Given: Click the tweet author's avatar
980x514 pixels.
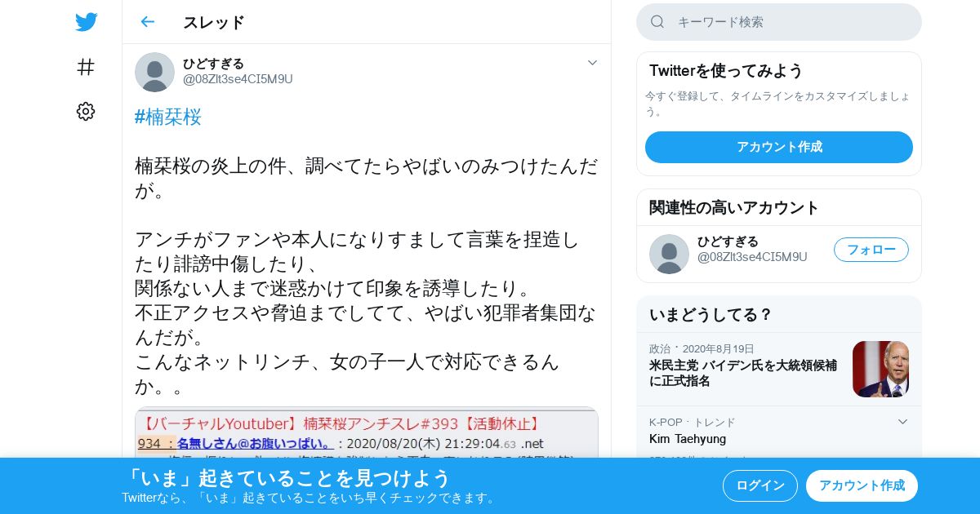Looking at the screenshot, I should pyautogui.click(x=154, y=72).
